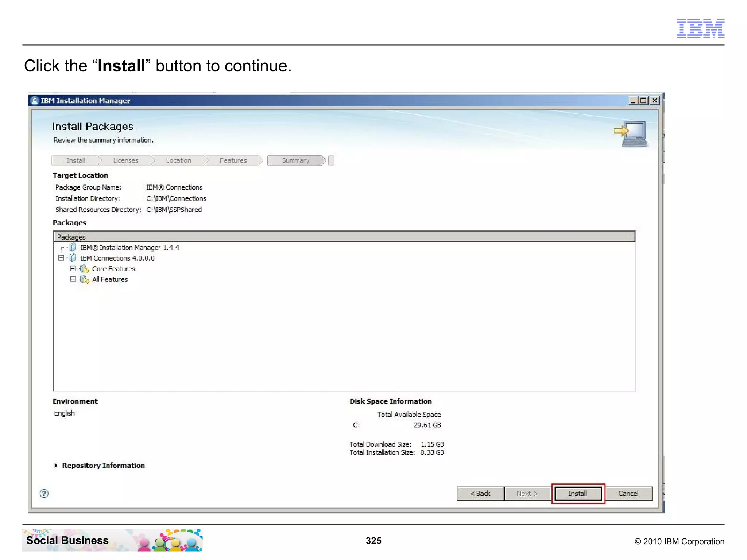747x560 pixels.
Task: Click the C:\IBM\Connections installation directory value
Action: pyautogui.click(x=176, y=198)
